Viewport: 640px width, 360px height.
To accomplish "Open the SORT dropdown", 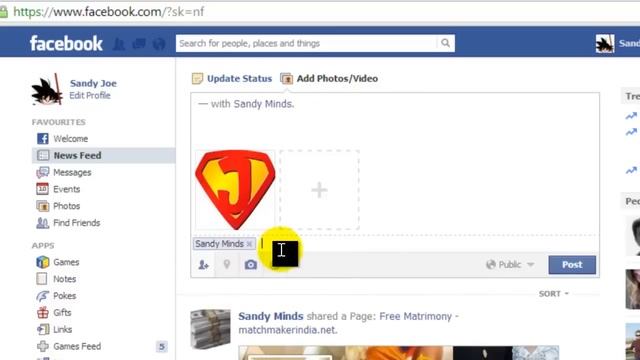I will click(x=553, y=294).
